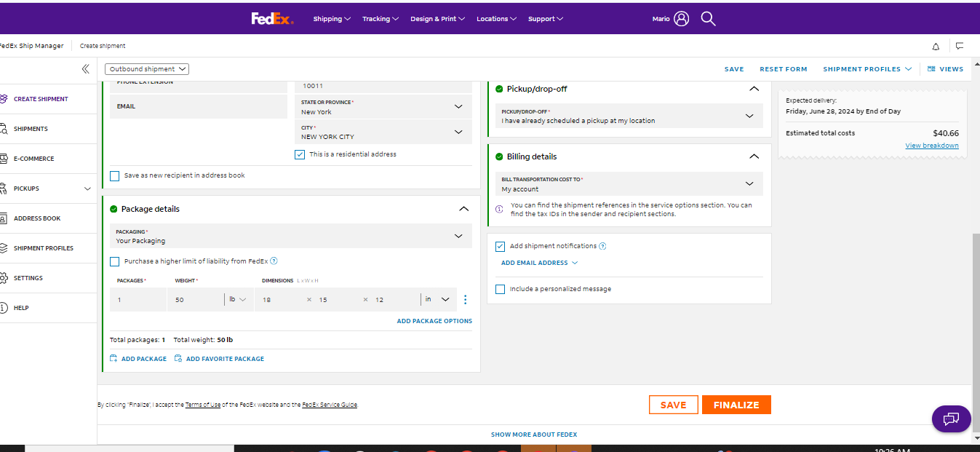Click the length field showing 18
This screenshot has width=980, height=452.
(280, 299)
